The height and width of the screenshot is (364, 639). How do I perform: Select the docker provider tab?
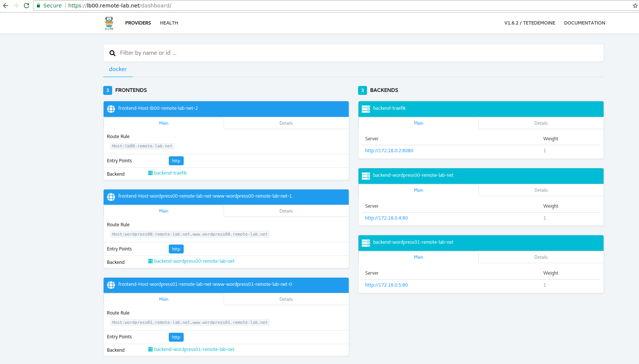pos(118,69)
